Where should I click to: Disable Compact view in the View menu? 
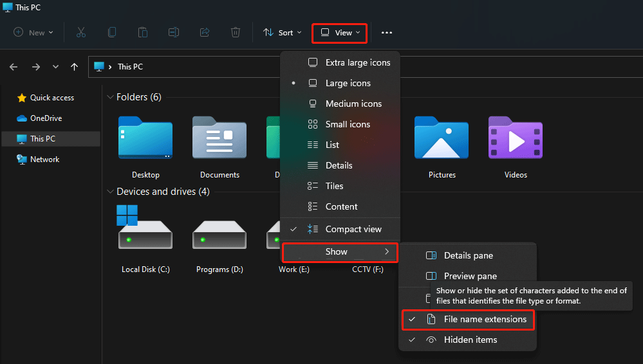pyautogui.click(x=353, y=229)
